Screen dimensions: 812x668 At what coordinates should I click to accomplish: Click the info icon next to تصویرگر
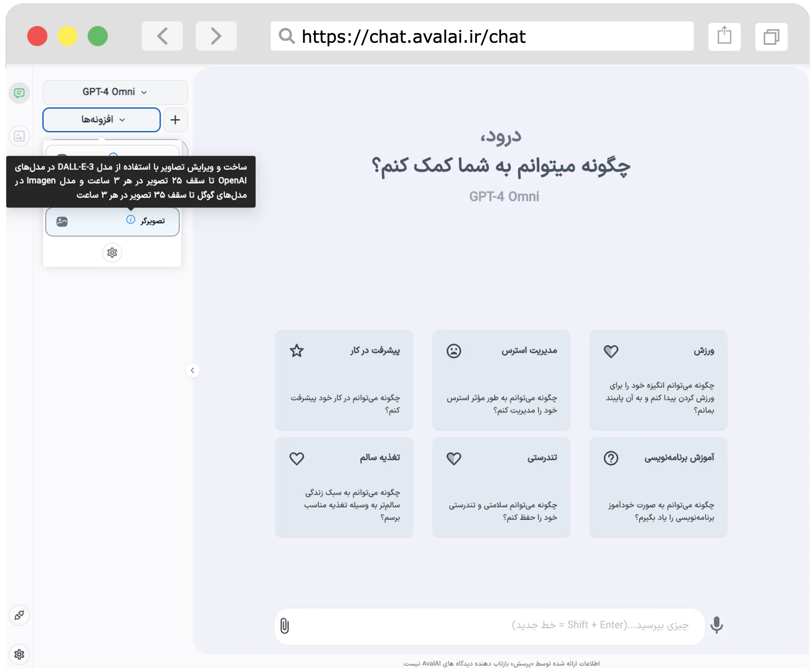131,220
